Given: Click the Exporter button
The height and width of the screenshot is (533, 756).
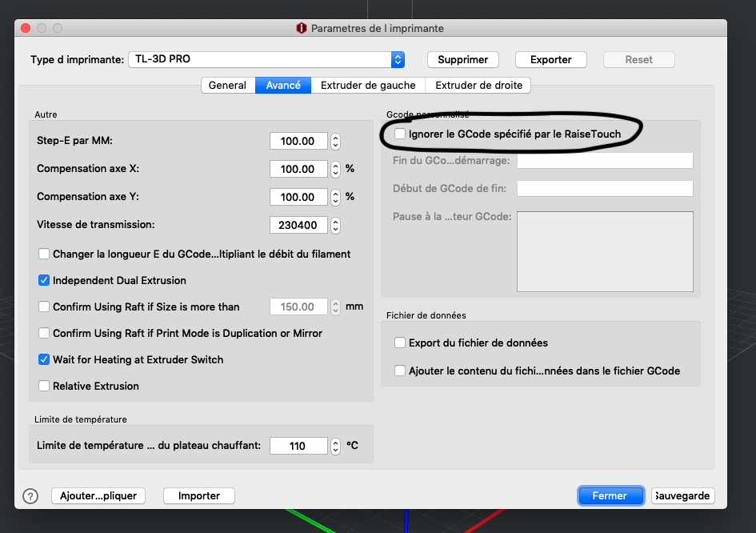Looking at the screenshot, I should click(550, 60).
